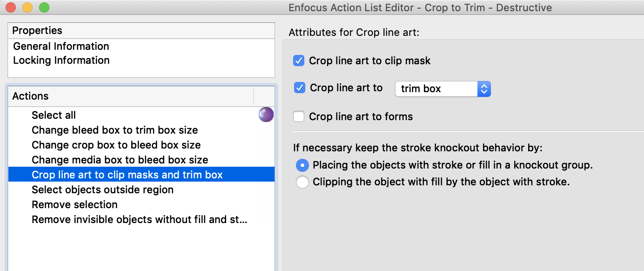Select Change crop box to bleed box size
The image size is (644, 271).
click(116, 145)
